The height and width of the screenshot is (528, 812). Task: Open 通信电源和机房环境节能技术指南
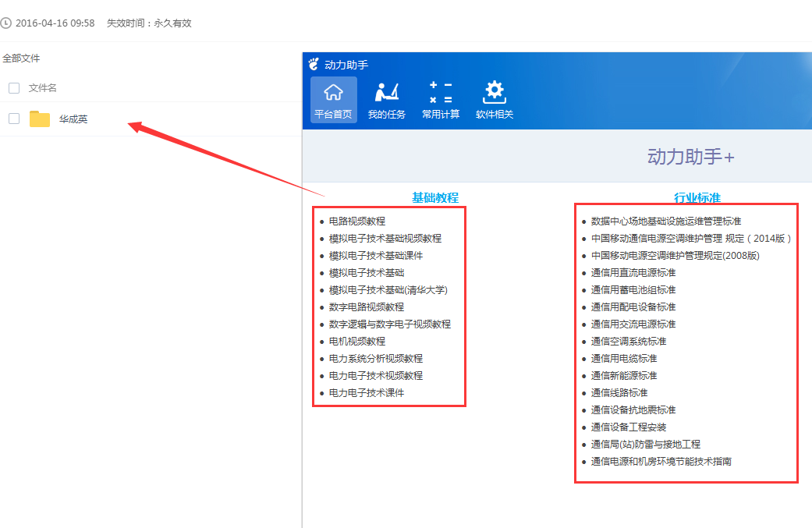tap(661, 461)
